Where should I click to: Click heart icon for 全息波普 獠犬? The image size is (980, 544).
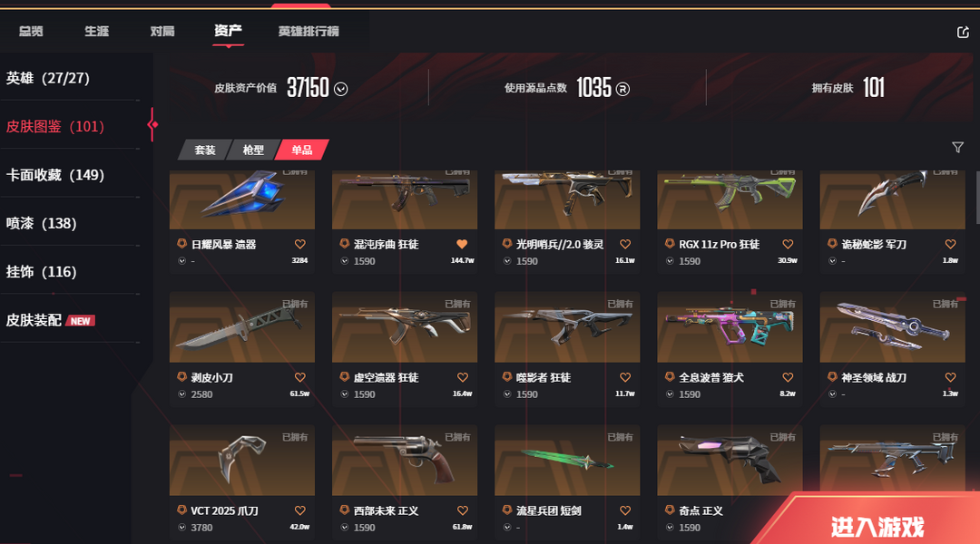click(x=788, y=377)
